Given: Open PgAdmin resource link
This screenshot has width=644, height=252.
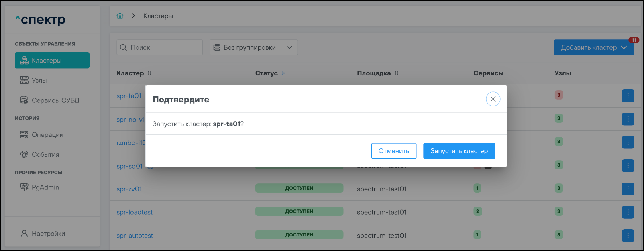Looking at the screenshot, I should 45,187.
